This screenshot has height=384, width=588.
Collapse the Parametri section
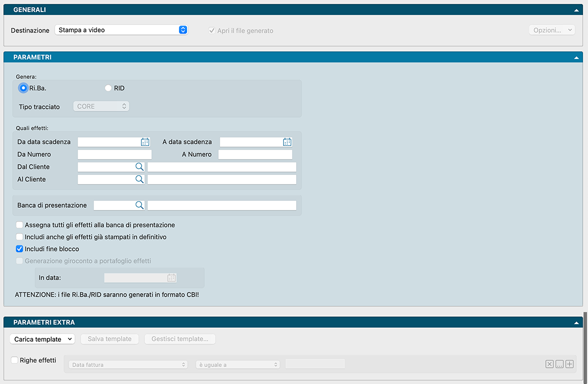577,58
